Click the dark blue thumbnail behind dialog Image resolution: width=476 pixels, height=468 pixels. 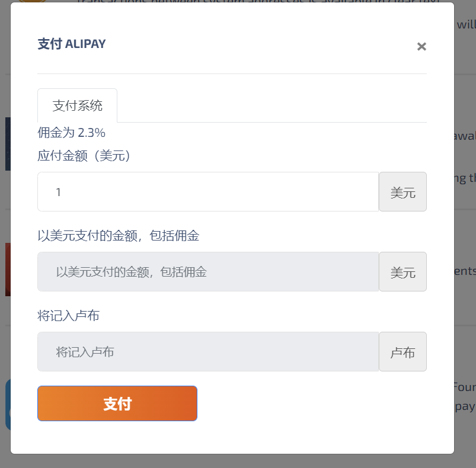pos(8,144)
